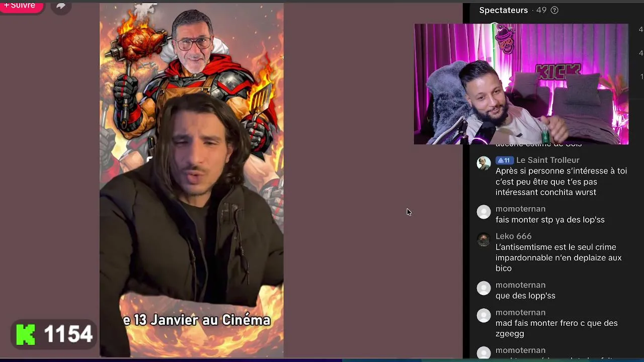This screenshot has height=362, width=644.
Task: Select the message 'que des lopp'ss'
Action: (525, 296)
